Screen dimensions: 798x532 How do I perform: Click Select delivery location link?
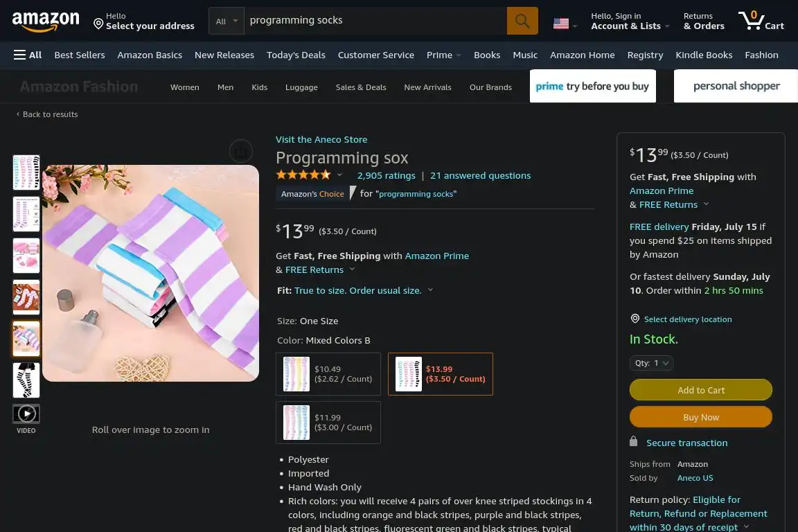(688, 319)
